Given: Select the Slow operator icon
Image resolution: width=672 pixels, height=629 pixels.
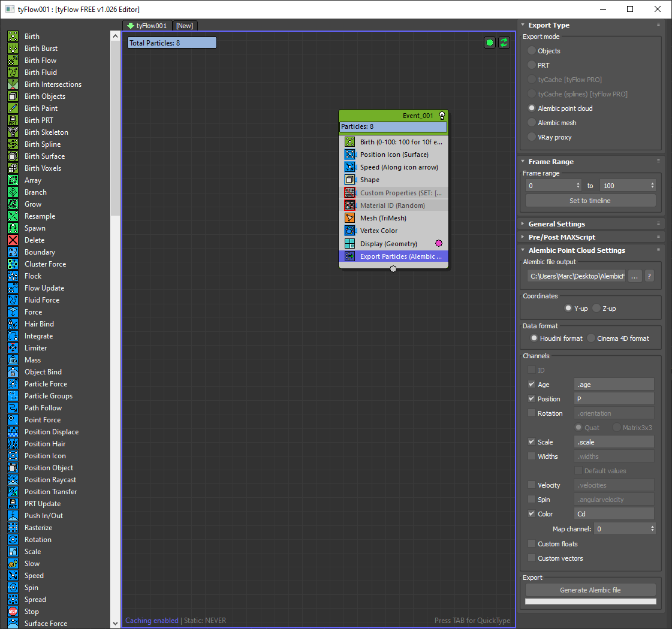Looking at the screenshot, I should [x=13, y=564].
